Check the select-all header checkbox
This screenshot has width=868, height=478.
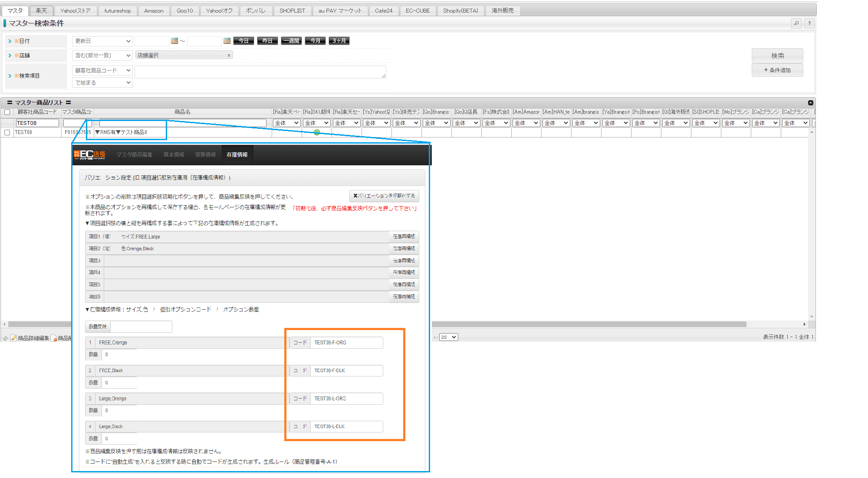pos(7,112)
